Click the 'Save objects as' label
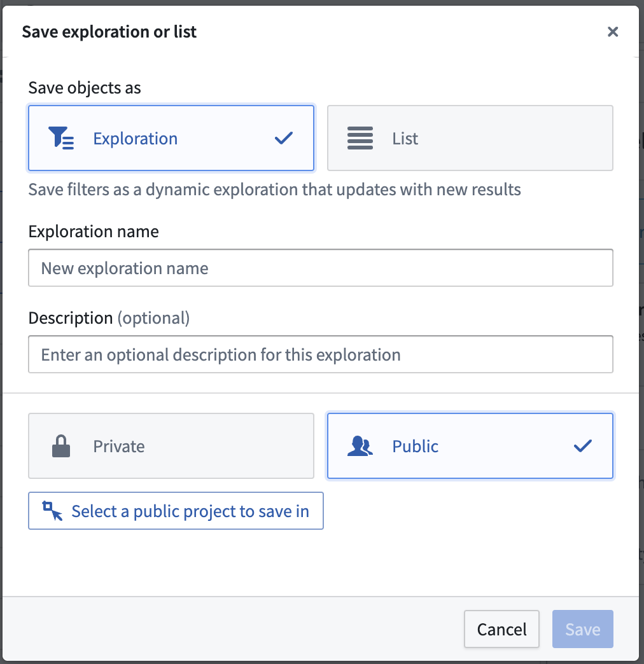Viewport: 644px width, 664px height. pyautogui.click(x=85, y=88)
